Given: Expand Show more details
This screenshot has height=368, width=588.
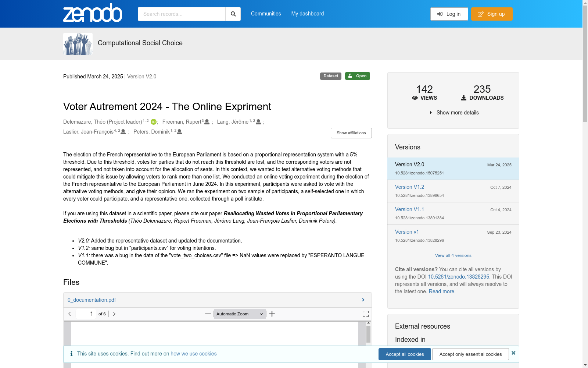Looking at the screenshot, I should click(x=454, y=113).
